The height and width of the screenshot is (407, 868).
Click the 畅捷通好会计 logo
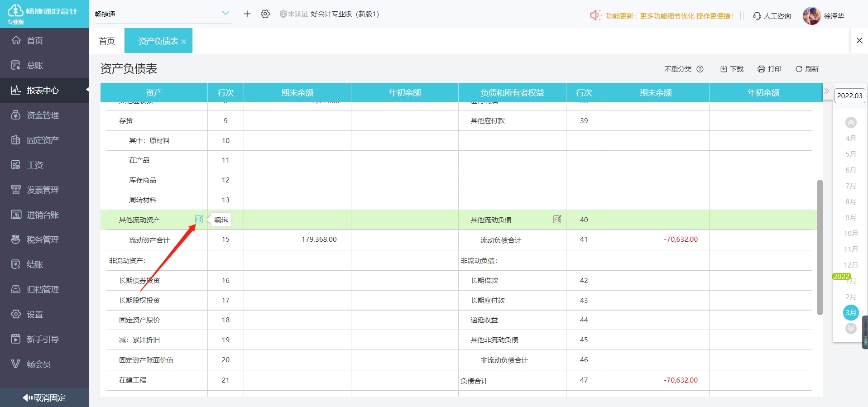coord(43,14)
